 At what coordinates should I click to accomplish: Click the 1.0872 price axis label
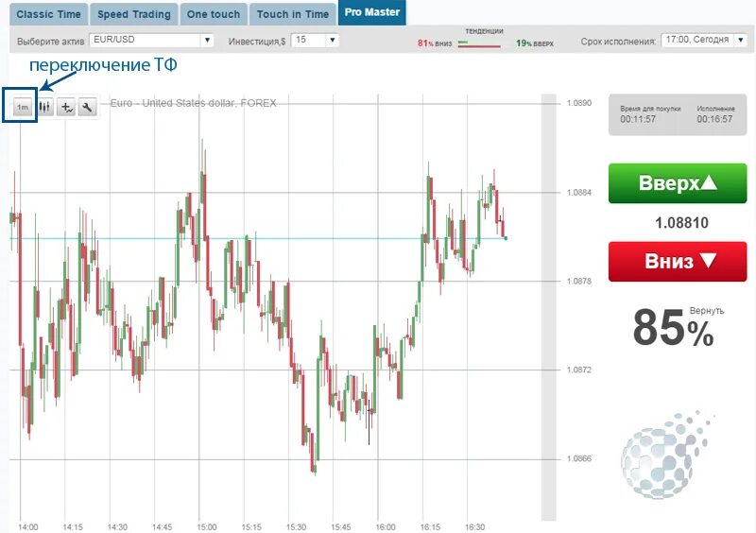coord(578,370)
